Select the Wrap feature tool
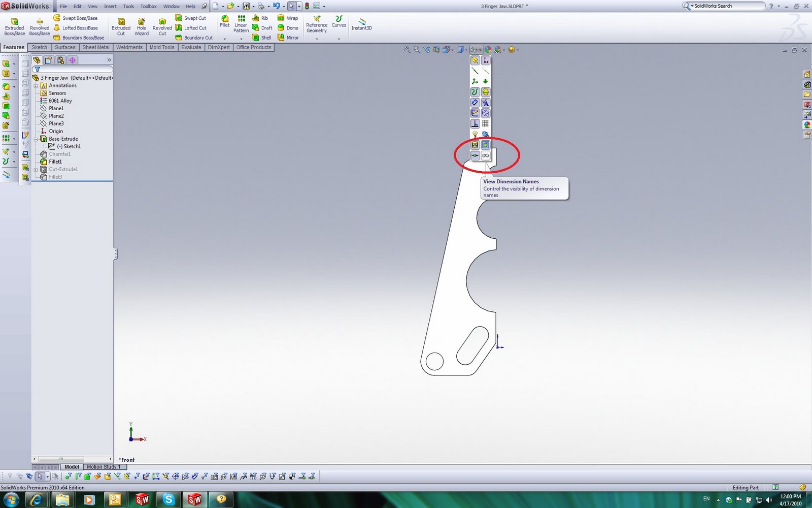 point(288,18)
